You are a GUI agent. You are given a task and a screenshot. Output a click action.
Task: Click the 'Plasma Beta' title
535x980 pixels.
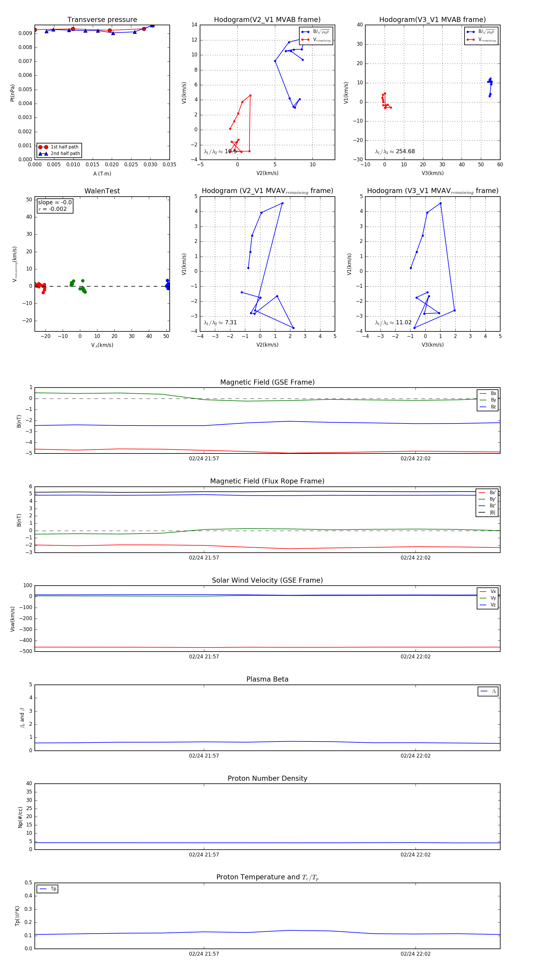click(x=267, y=679)
